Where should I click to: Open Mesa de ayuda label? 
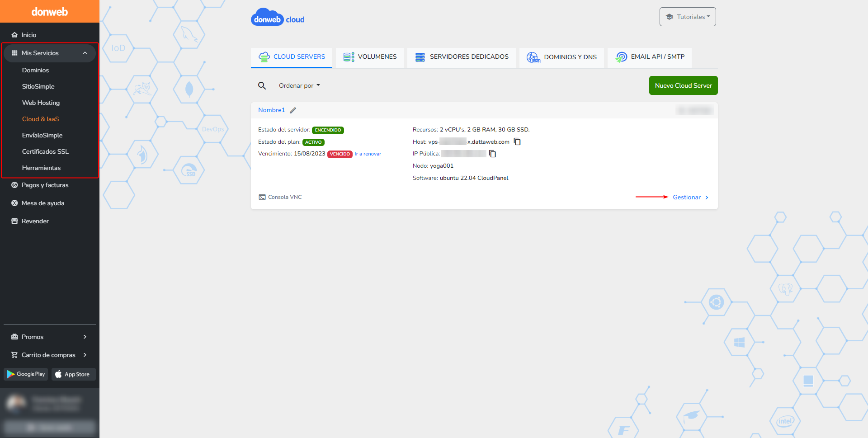[43, 203]
